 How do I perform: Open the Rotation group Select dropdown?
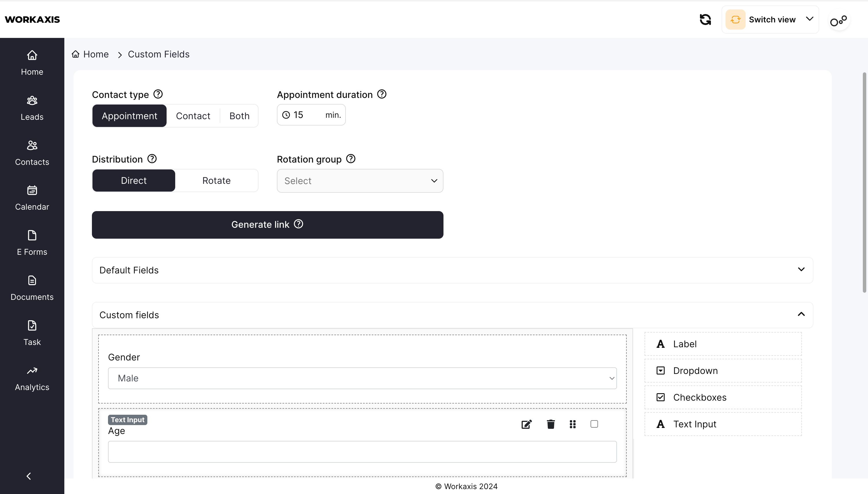(360, 181)
